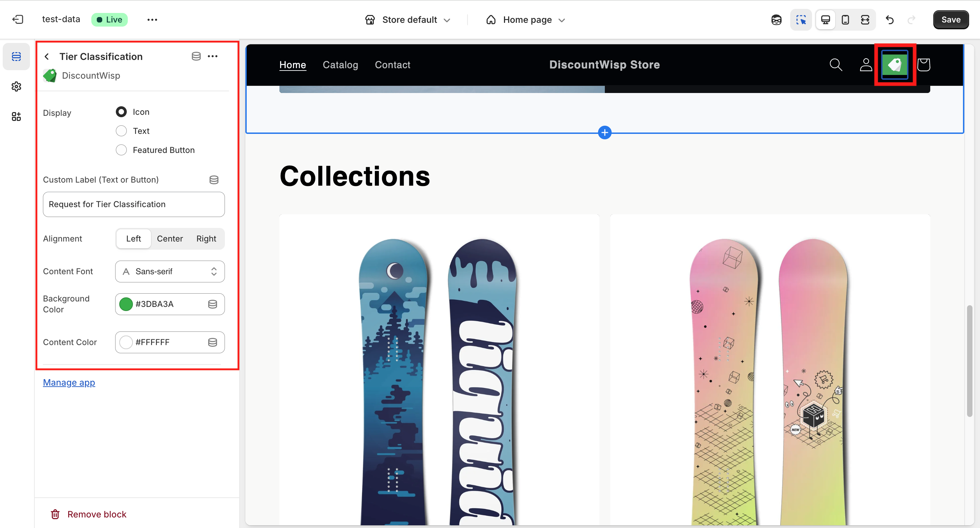This screenshot has width=980, height=528.
Task: Open the Catalog menu link
Action: (x=340, y=65)
